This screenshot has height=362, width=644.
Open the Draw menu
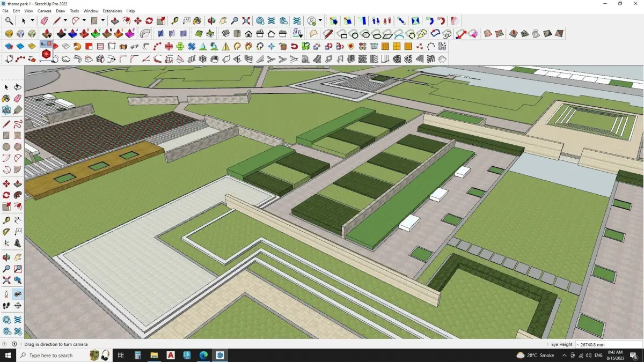coord(61,11)
